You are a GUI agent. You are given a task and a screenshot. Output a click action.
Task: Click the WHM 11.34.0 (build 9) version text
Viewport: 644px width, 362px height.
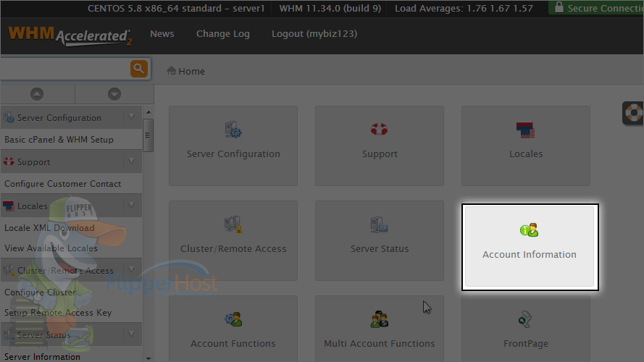pyautogui.click(x=330, y=8)
